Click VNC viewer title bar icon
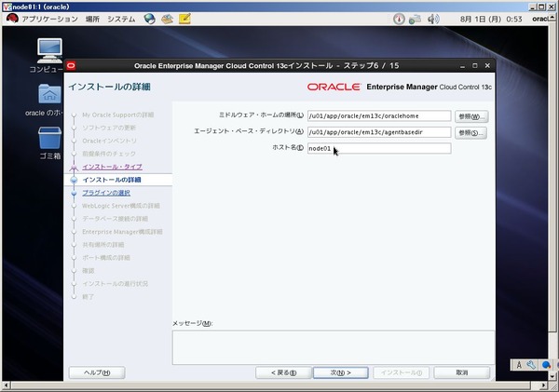Screen dimensions: 559x392 [7, 7]
